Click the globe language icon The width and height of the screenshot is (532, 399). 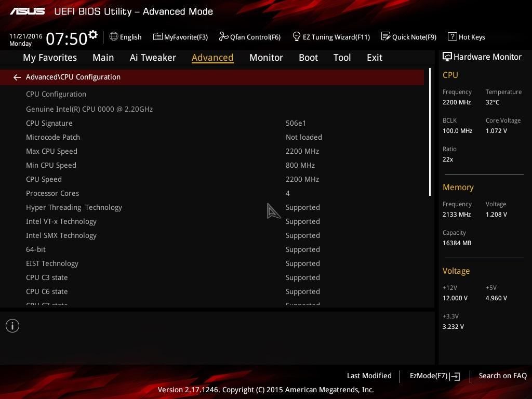114,36
